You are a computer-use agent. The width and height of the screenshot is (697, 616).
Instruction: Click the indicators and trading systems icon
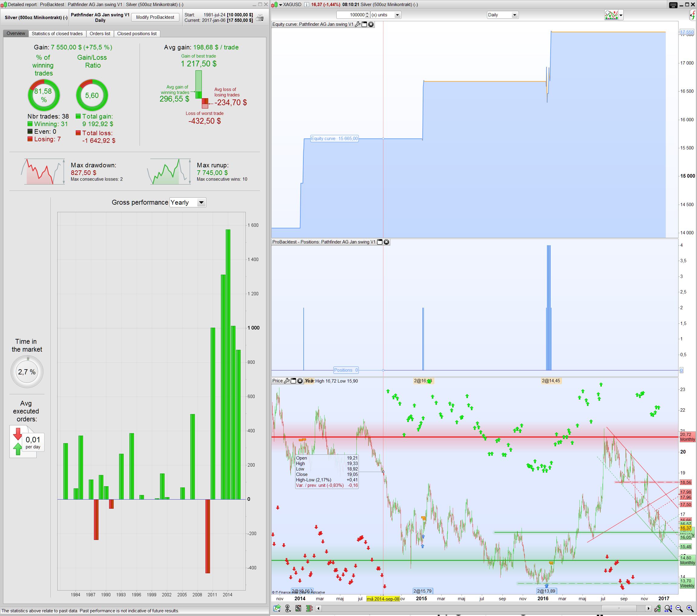coord(611,15)
